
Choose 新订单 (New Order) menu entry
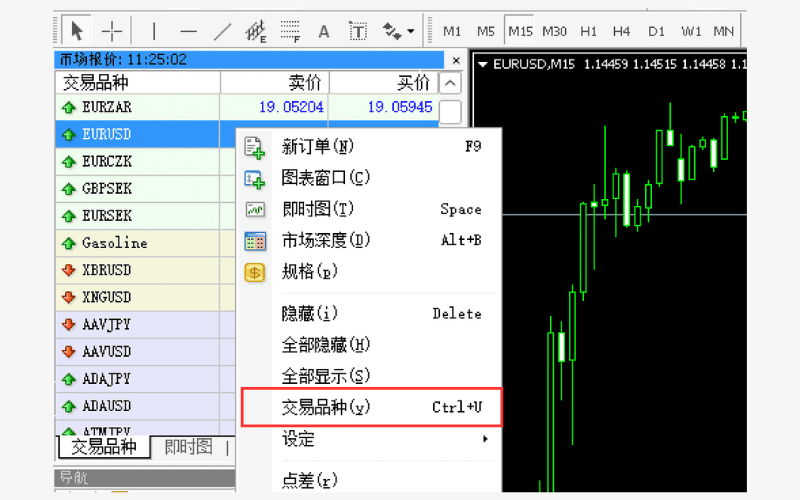click(x=371, y=147)
